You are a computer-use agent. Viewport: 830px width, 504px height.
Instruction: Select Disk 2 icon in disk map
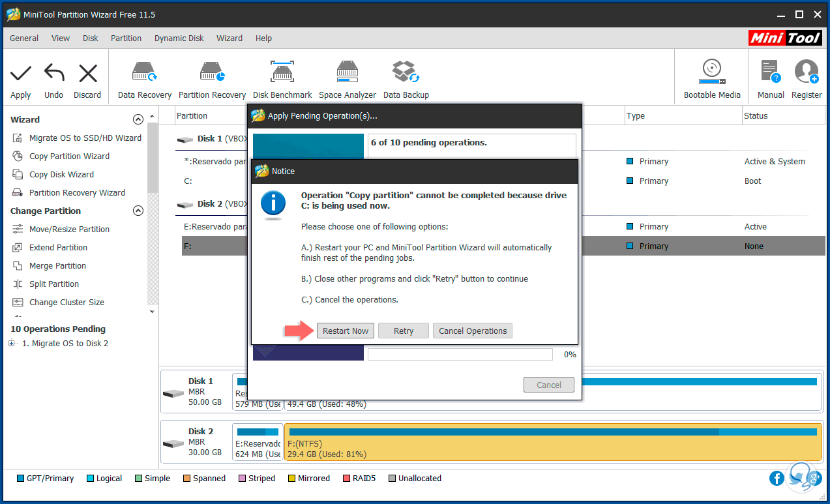coord(173,443)
